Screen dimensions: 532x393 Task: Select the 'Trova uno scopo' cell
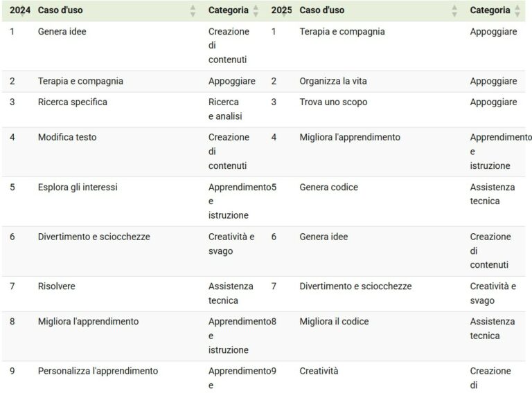pyautogui.click(x=333, y=102)
